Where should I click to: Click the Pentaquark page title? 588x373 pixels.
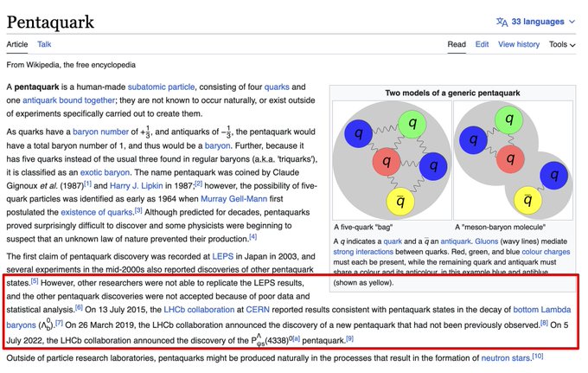(x=50, y=22)
